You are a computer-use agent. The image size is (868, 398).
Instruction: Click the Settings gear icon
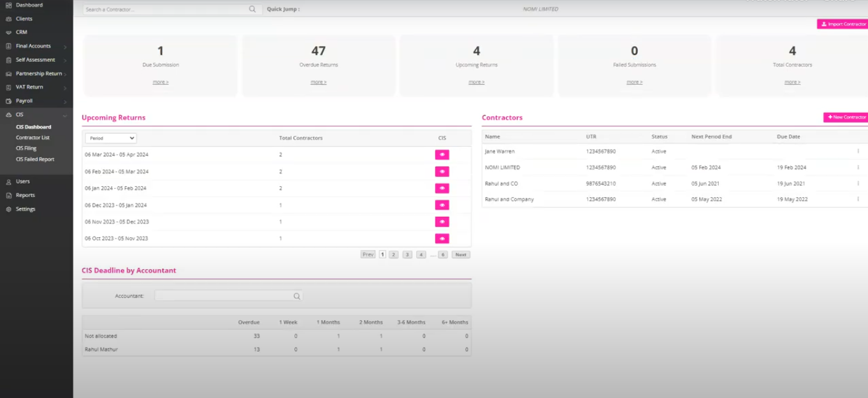[x=9, y=209]
